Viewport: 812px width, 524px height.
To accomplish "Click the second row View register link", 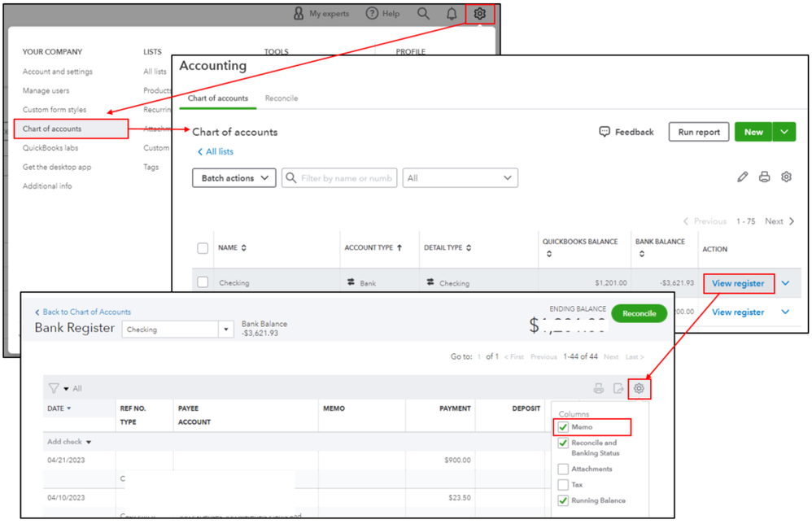I will click(738, 312).
